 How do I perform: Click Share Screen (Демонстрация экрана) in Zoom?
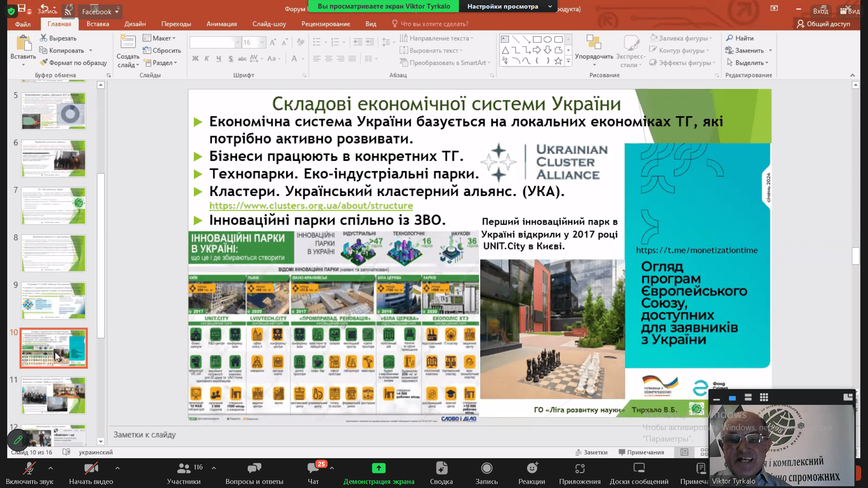[x=379, y=473]
